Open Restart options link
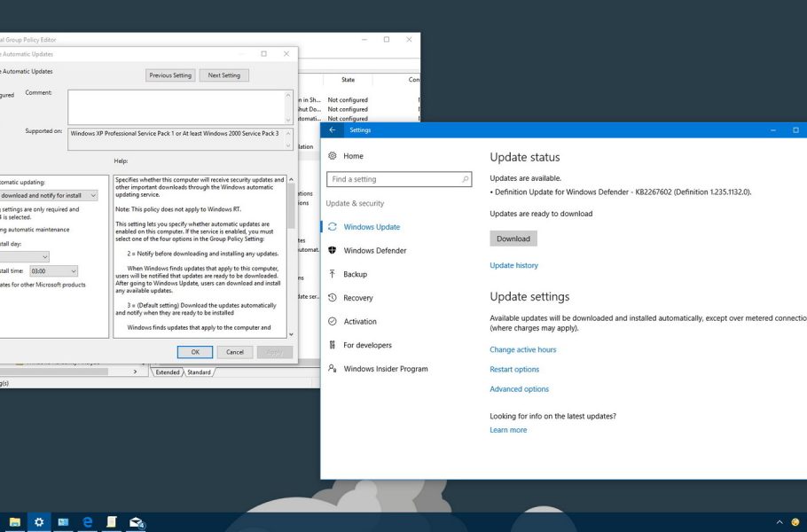The width and height of the screenshot is (807, 532). tap(514, 370)
